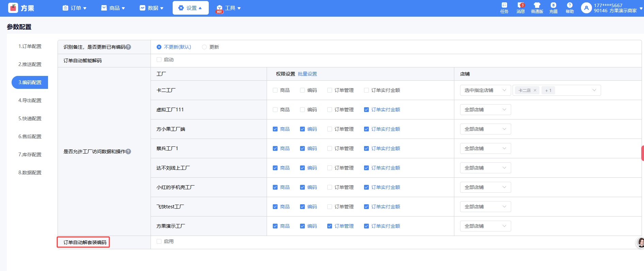Click the 帮助 help icon

(x=570, y=5)
